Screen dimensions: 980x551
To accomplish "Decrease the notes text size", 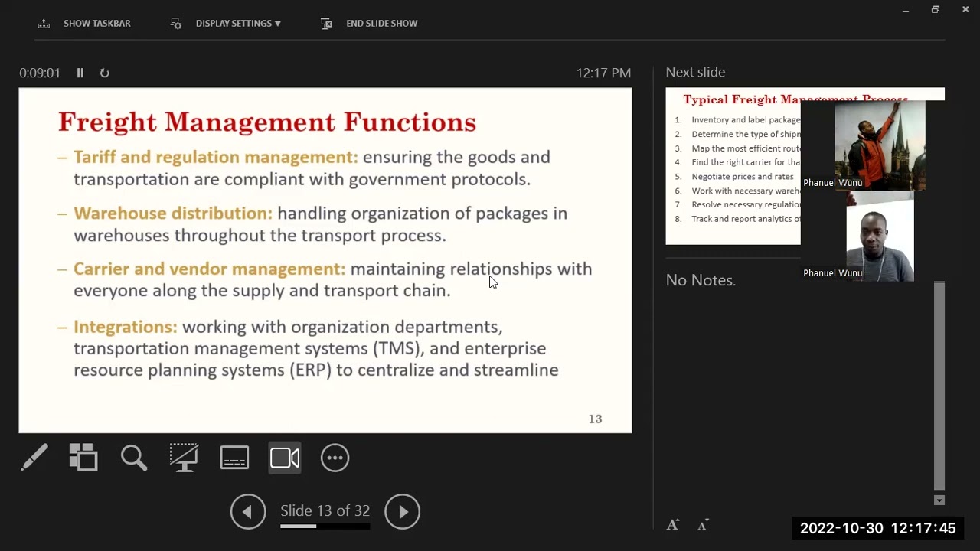I will [703, 524].
